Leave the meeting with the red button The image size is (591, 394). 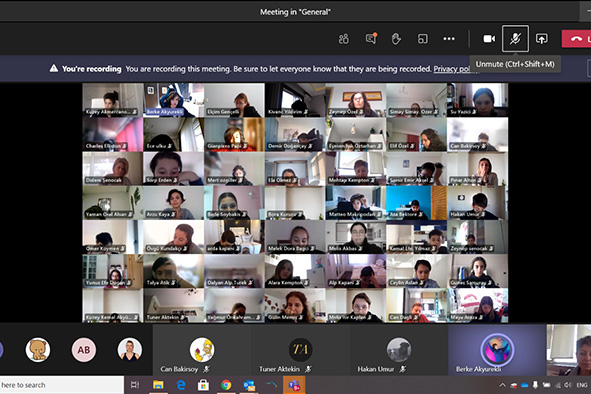[x=576, y=39]
